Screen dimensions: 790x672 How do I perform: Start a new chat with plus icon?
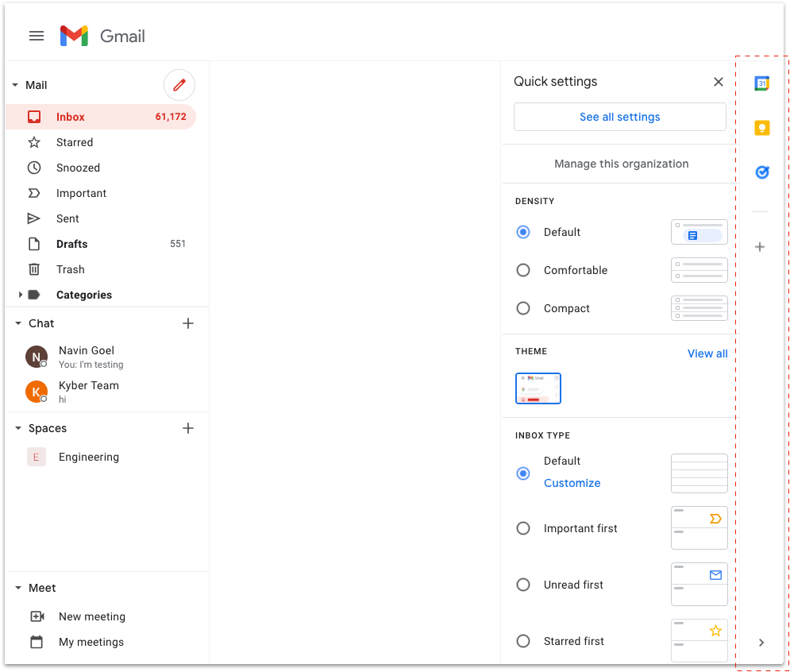coord(188,323)
